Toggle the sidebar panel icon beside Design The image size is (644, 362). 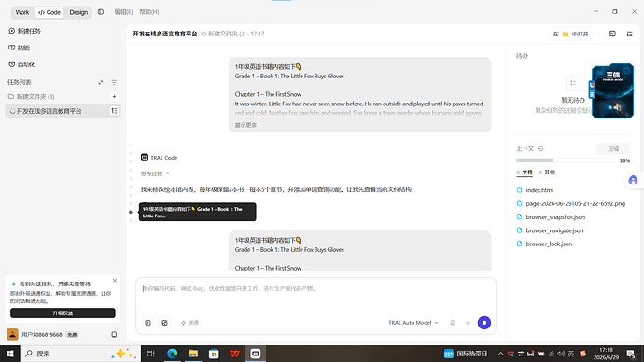coord(101,12)
